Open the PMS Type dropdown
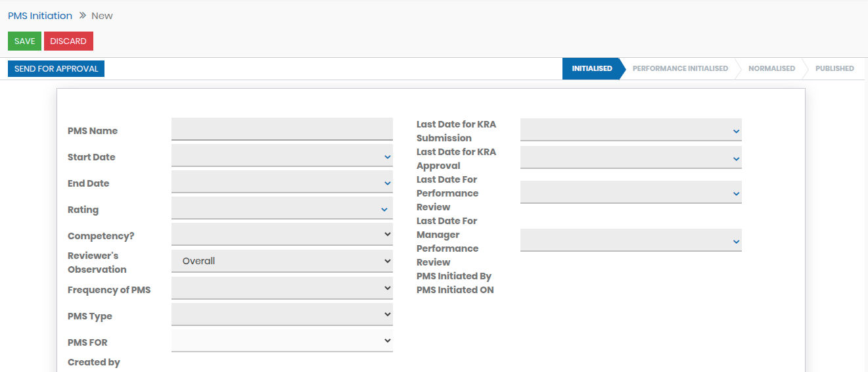This screenshot has height=372, width=868. pos(282,314)
